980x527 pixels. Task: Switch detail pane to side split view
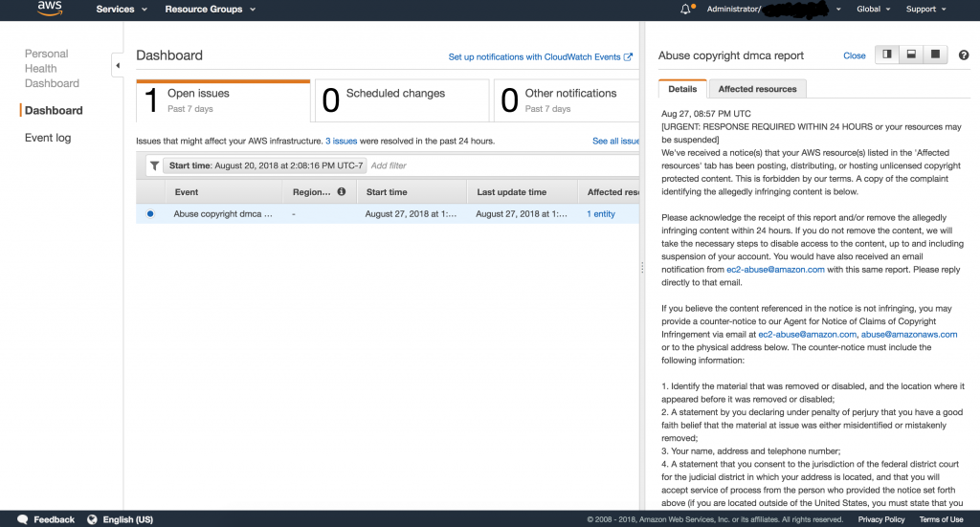(x=887, y=55)
